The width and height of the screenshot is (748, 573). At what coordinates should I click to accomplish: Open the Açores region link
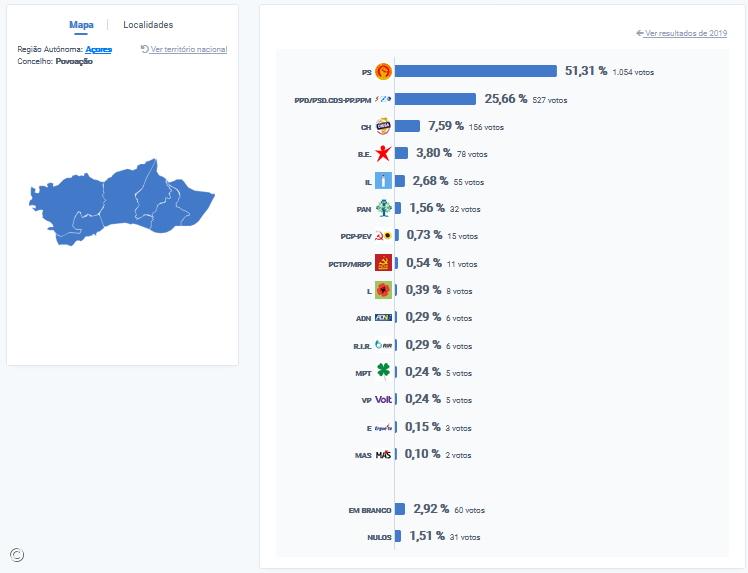click(98, 49)
